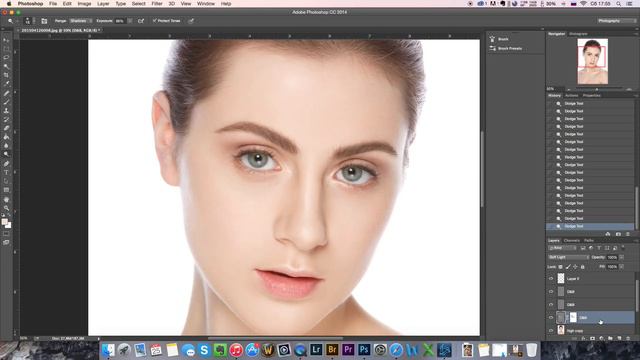Select the Clone Stamp tool
The image size is (640, 360).
point(6,111)
